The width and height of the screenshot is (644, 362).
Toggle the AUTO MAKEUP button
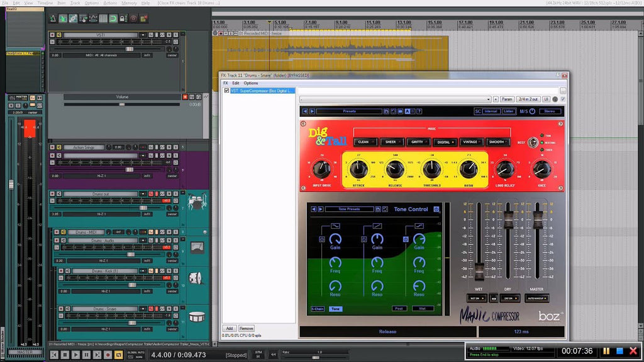pyautogui.click(x=537, y=299)
